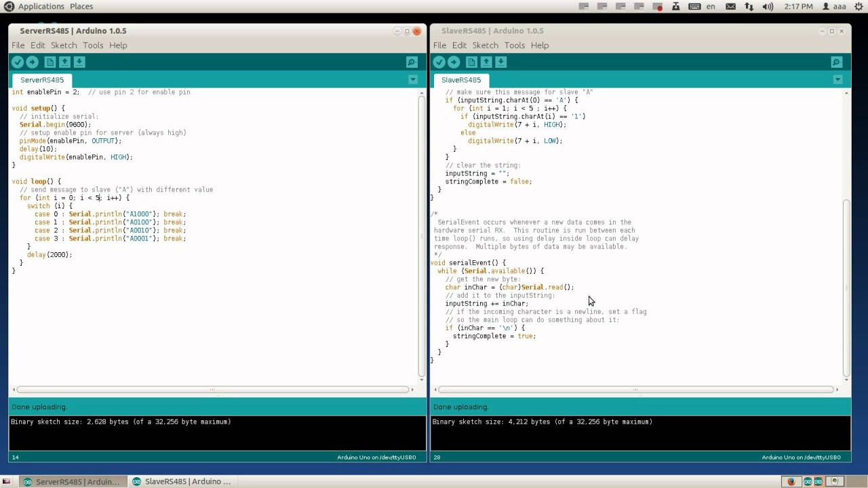
Task: Click Save sketch icon in SlaveRS485 window
Action: pyautogui.click(x=501, y=62)
